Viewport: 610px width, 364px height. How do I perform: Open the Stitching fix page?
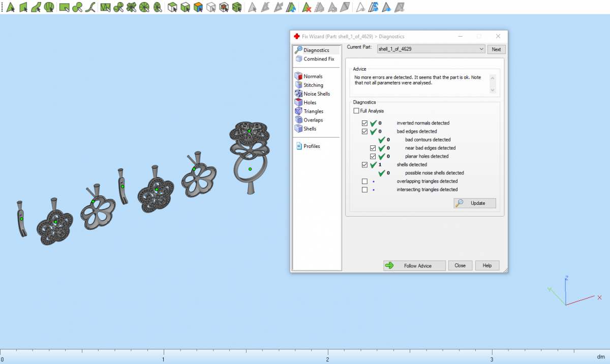[313, 85]
